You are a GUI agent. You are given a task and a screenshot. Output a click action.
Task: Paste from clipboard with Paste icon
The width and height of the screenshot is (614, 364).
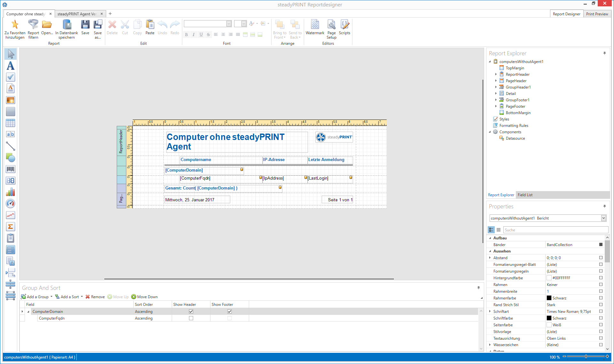coord(150,25)
